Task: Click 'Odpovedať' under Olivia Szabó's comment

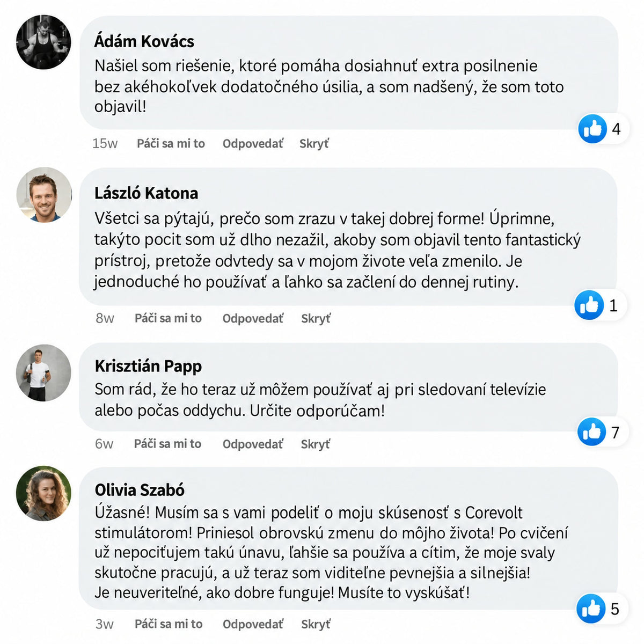Action: coord(253,624)
